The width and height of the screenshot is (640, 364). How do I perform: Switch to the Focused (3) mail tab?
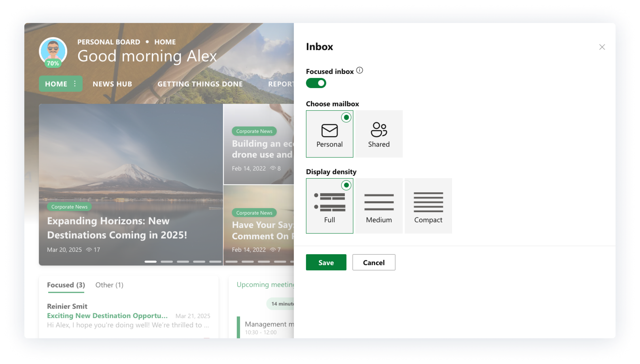[66, 285]
